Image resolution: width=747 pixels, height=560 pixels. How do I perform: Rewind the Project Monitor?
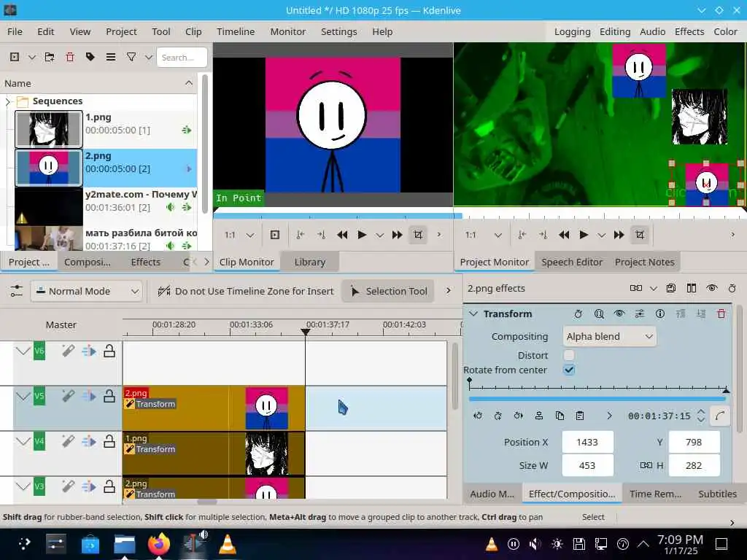[564, 235]
